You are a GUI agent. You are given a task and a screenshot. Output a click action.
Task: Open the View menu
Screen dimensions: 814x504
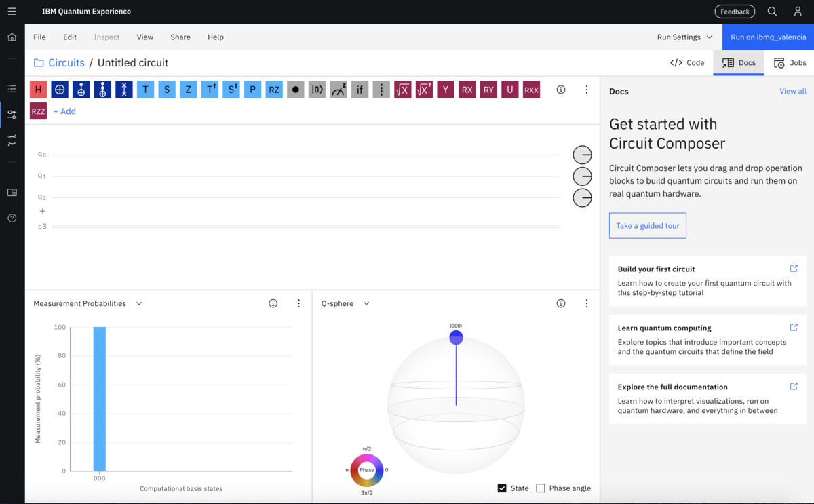(x=145, y=37)
